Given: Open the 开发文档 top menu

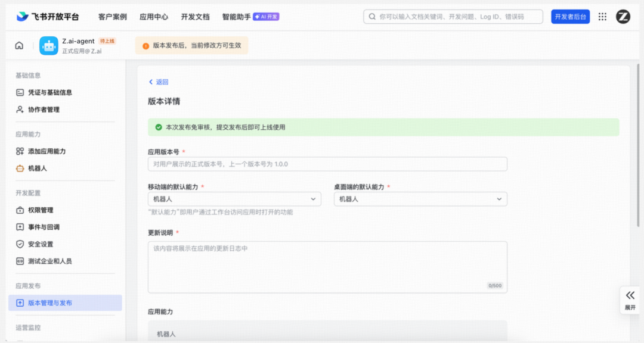Looking at the screenshot, I should [195, 17].
